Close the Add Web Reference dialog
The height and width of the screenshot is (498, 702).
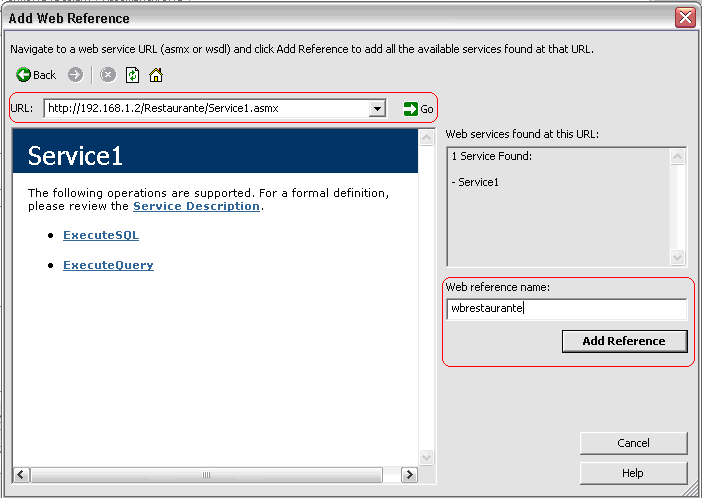685,18
